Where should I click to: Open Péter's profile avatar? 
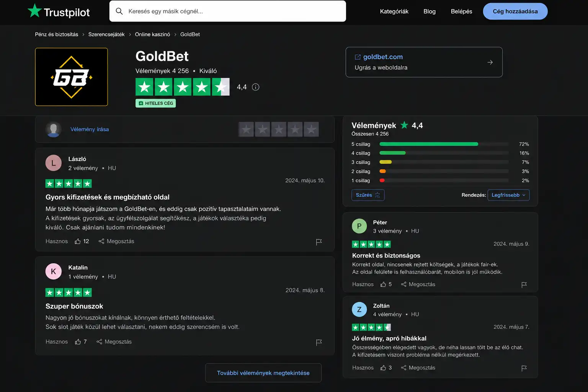point(359,226)
